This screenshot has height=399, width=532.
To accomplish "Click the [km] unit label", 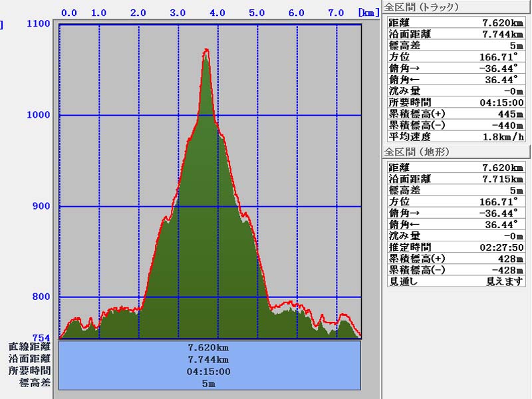I will click(x=367, y=13).
